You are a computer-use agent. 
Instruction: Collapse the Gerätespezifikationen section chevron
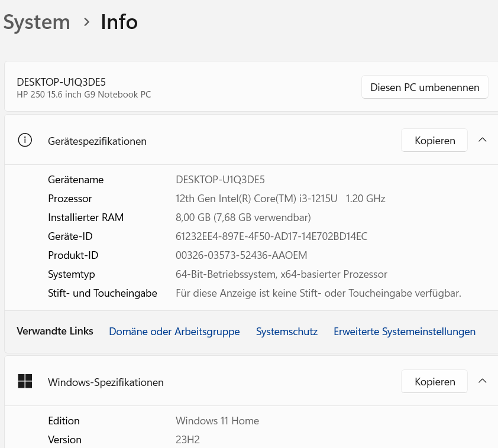482,140
